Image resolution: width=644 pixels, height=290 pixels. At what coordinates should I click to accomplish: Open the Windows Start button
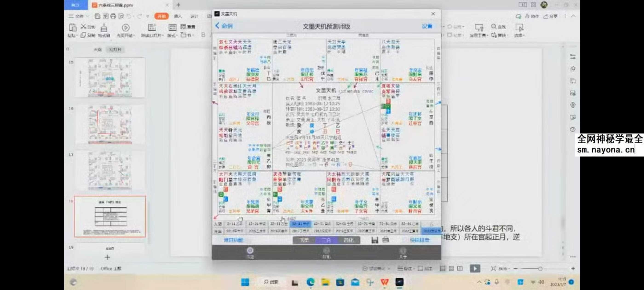click(x=245, y=282)
